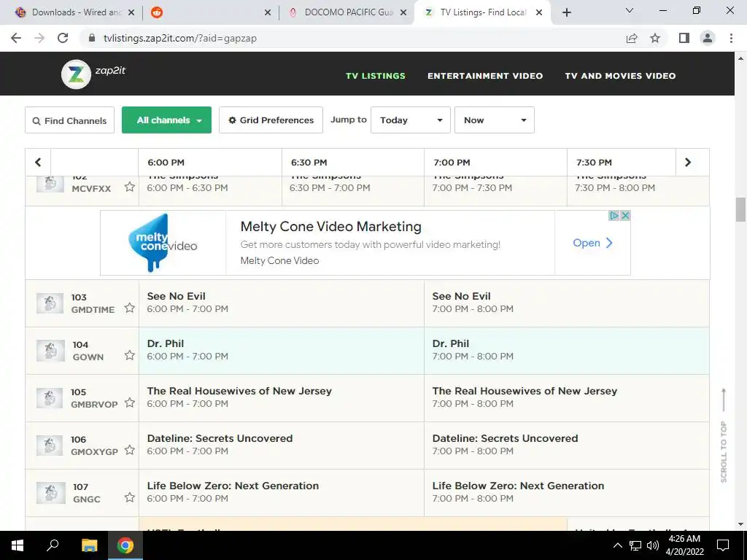
Task: Open the browser side panel icon
Action: tap(684, 38)
